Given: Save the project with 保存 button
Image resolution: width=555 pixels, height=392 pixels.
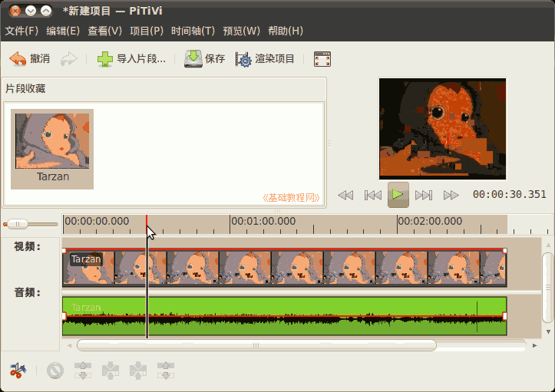Looking at the screenshot, I should (x=205, y=59).
